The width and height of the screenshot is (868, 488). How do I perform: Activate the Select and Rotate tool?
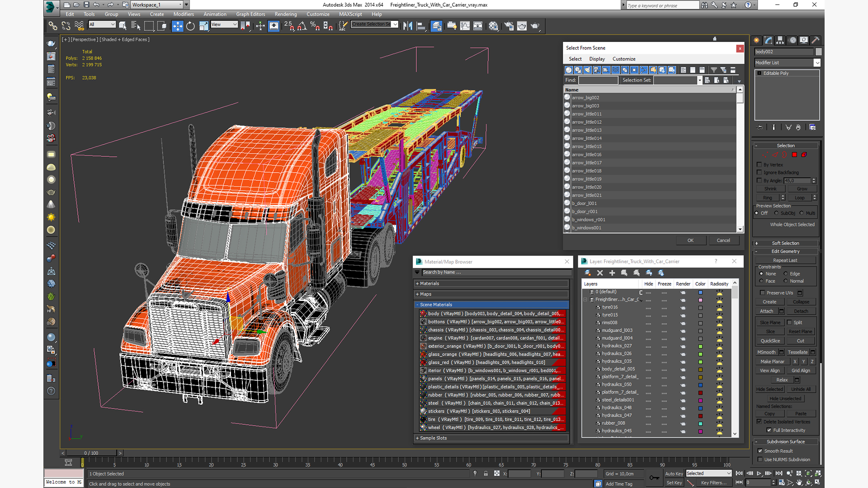(x=190, y=26)
